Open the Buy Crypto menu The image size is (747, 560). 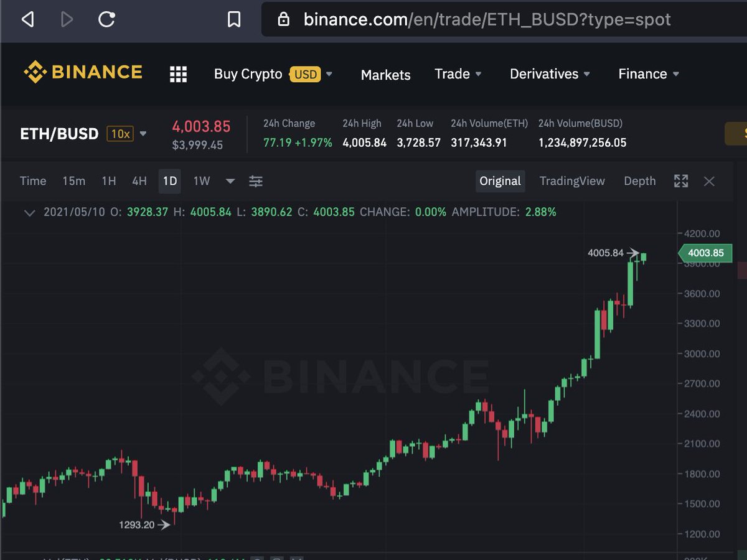[x=248, y=74]
